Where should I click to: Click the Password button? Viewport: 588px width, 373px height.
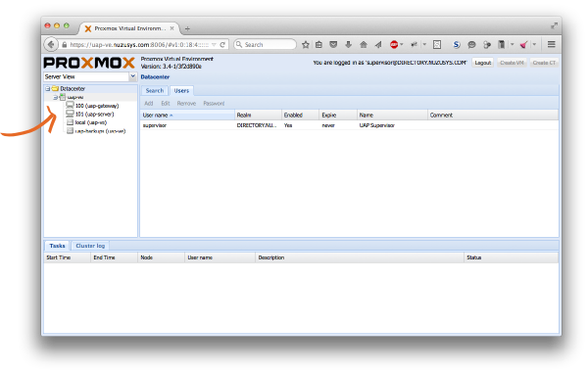[x=214, y=104]
